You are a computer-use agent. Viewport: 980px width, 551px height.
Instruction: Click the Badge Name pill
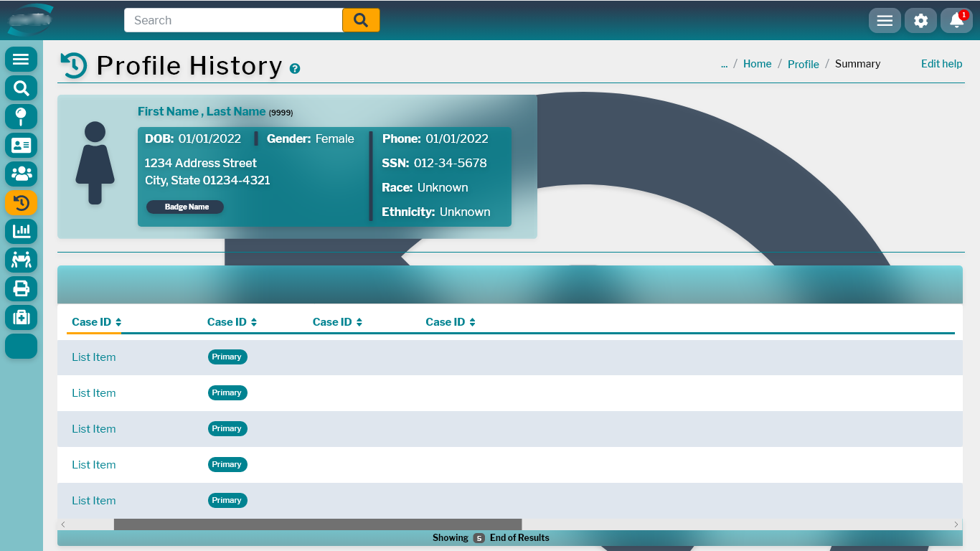pos(185,207)
